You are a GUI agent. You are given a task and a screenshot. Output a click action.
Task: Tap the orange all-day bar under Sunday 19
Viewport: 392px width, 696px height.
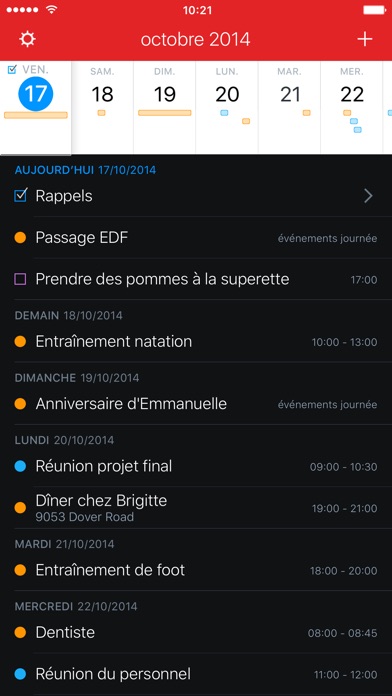point(165,113)
